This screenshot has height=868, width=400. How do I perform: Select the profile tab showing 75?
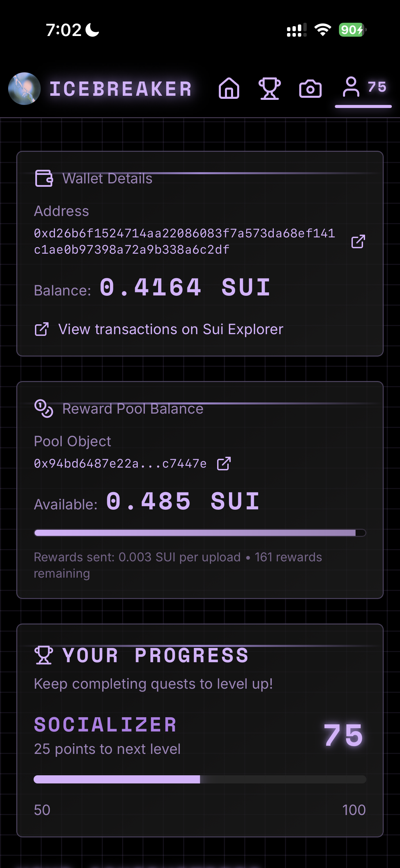point(363,88)
